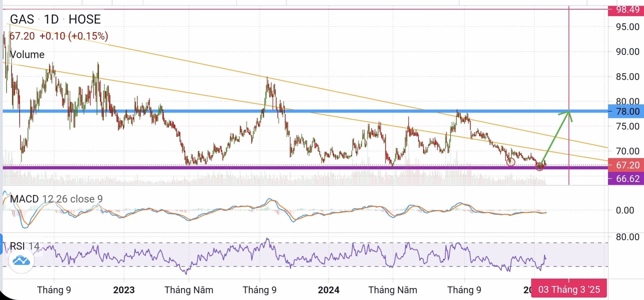
Task: Tap the Tháng Năm label following 2024
Action: (x=393, y=290)
